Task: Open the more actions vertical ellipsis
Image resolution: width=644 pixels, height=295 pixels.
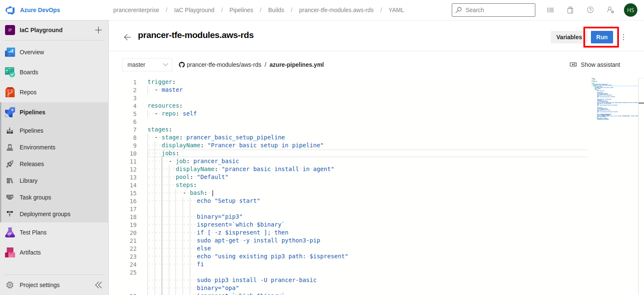Action: tap(624, 37)
